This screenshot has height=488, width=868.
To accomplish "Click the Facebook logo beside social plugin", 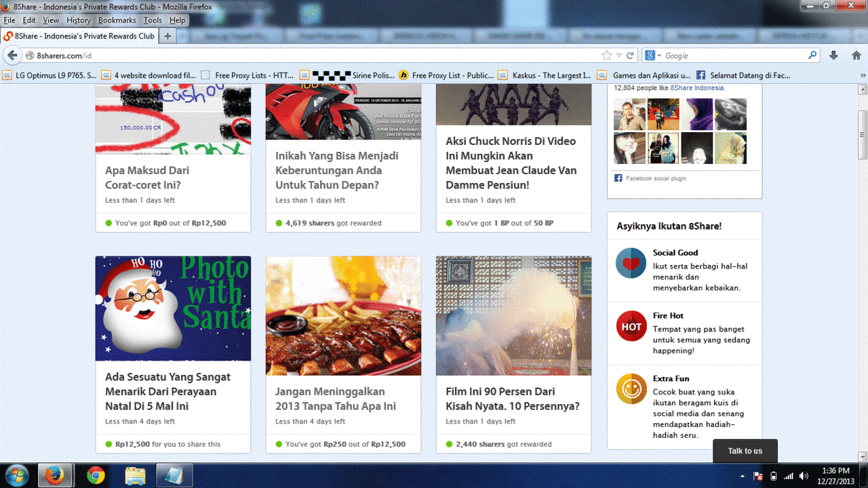I will click(618, 178).
